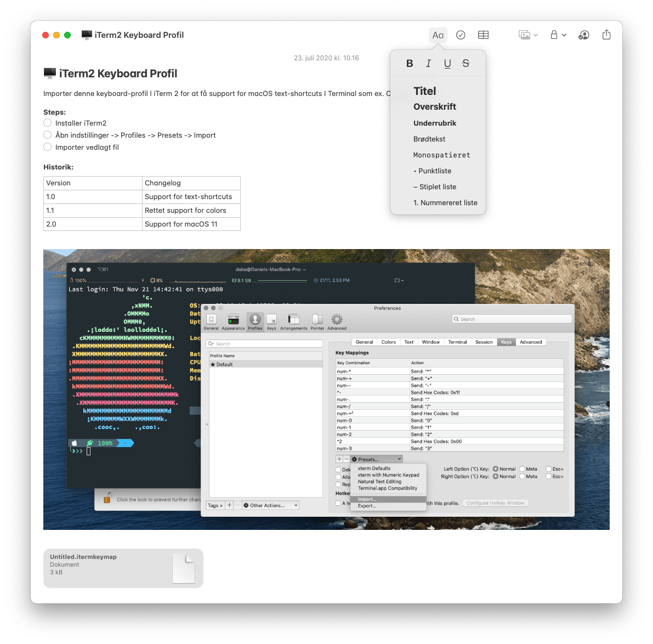The height and width of the screenshot is (644, 653).
Task: Click the Colors tab in the Preferences screenshot
Action: coord(389,342)
